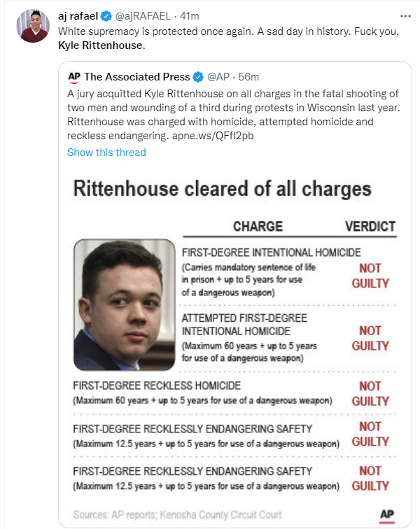
Task: Open the photo inside the verdict graphic
Action: point(124,304)
